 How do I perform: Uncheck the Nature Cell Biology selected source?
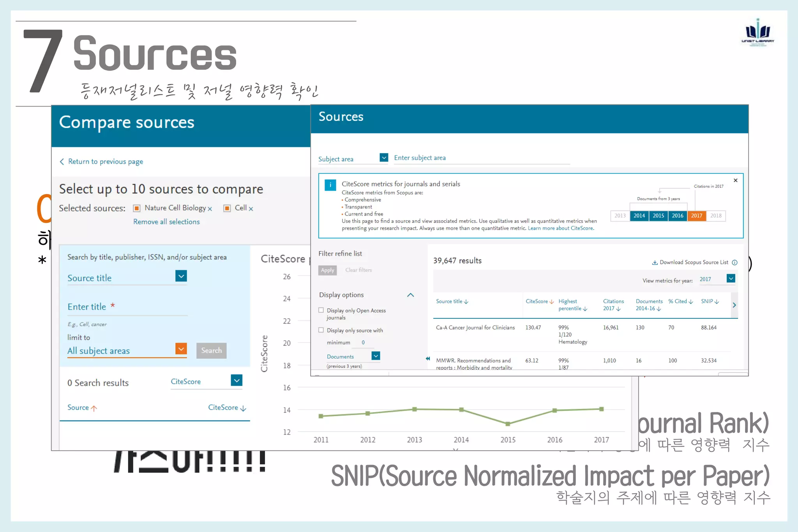137,208
